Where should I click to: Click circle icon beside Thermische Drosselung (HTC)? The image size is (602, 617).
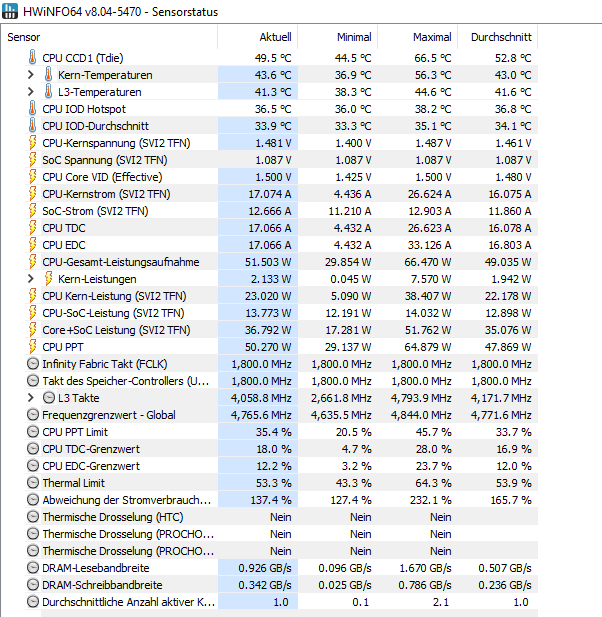coord(33,517)
